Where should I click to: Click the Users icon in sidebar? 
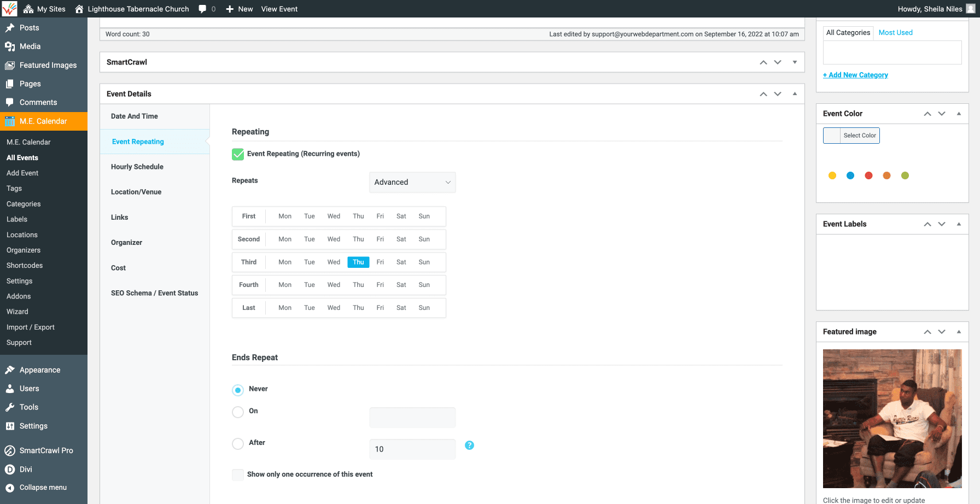[x=10, y=389]
